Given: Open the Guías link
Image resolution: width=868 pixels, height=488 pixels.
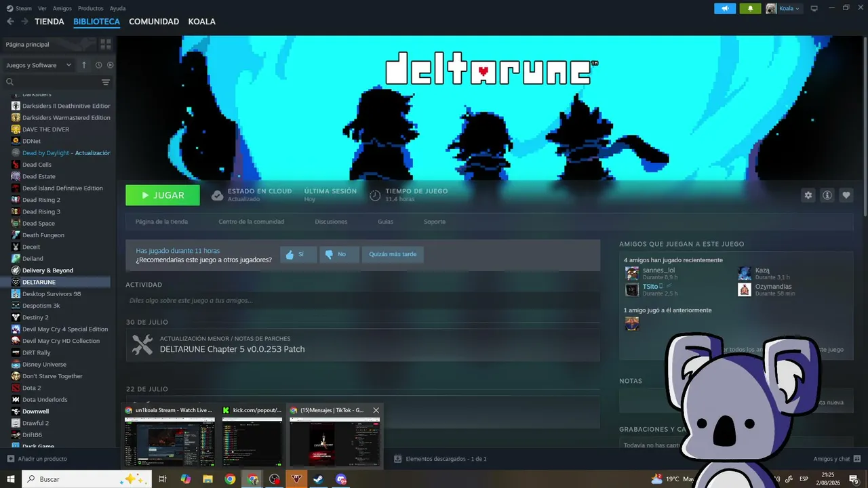Looking at the screenshot, I should 385,222.
